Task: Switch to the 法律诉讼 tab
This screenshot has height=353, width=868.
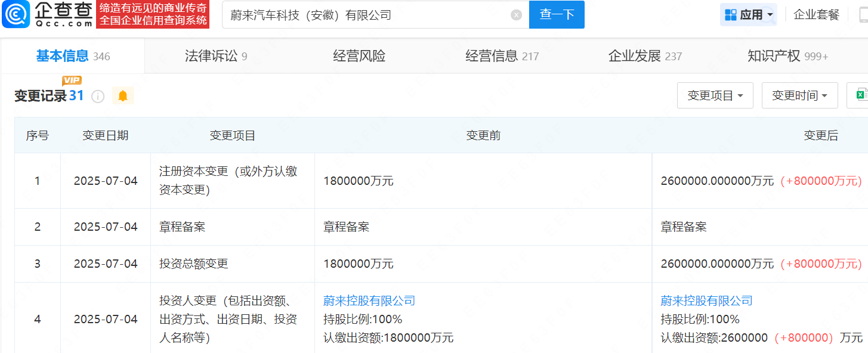Action: (x=216, y=56)
